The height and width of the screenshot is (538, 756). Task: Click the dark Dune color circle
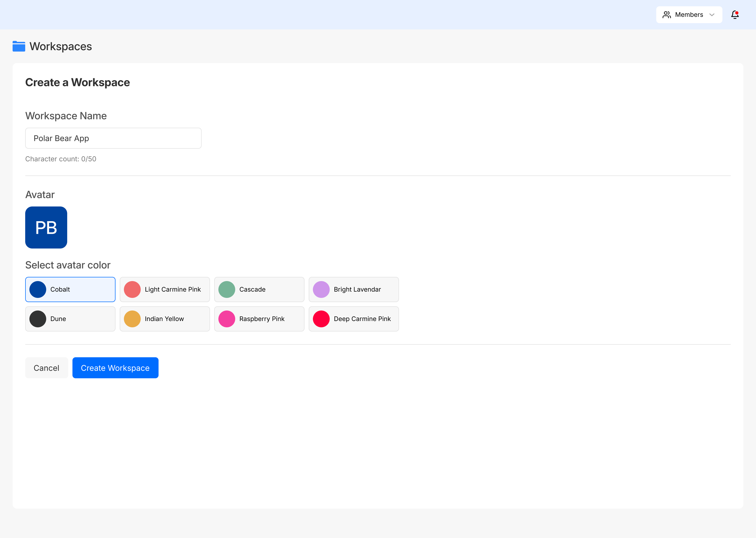click(x=38, y=319)
